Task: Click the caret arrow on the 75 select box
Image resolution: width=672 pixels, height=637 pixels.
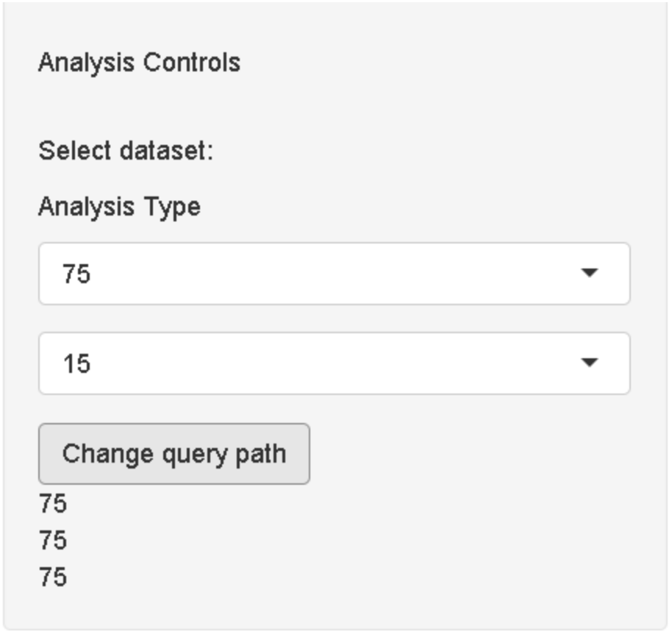Action: tap(589, 274)
